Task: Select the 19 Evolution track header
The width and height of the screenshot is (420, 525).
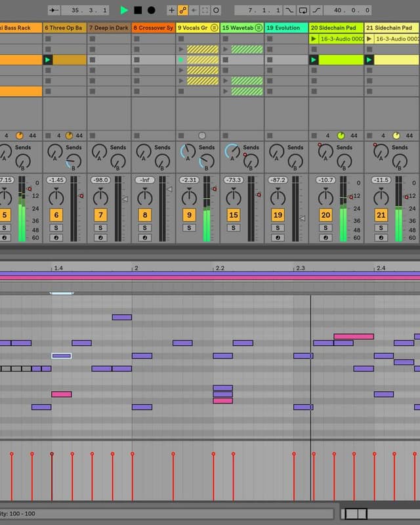Action: 286,28
